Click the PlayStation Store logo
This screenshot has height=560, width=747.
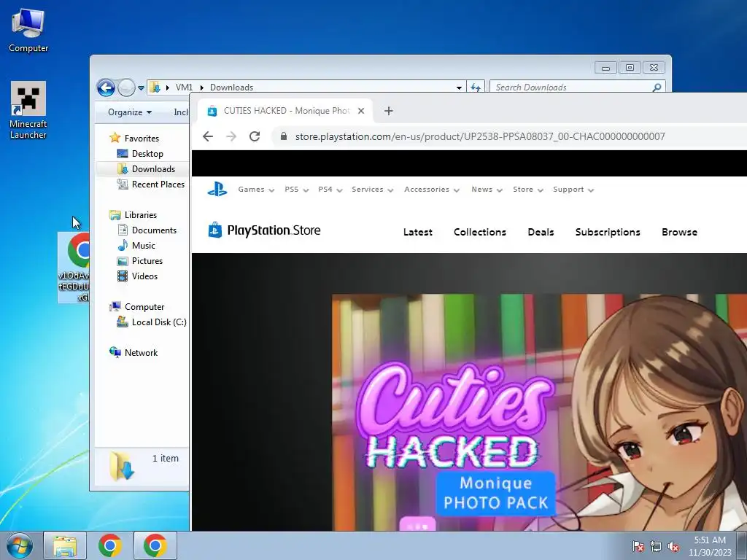pyautogui.click(x=264, y=230)
